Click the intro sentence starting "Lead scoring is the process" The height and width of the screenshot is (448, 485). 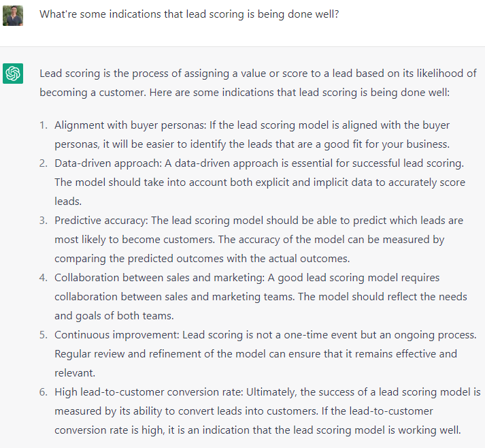258,73
